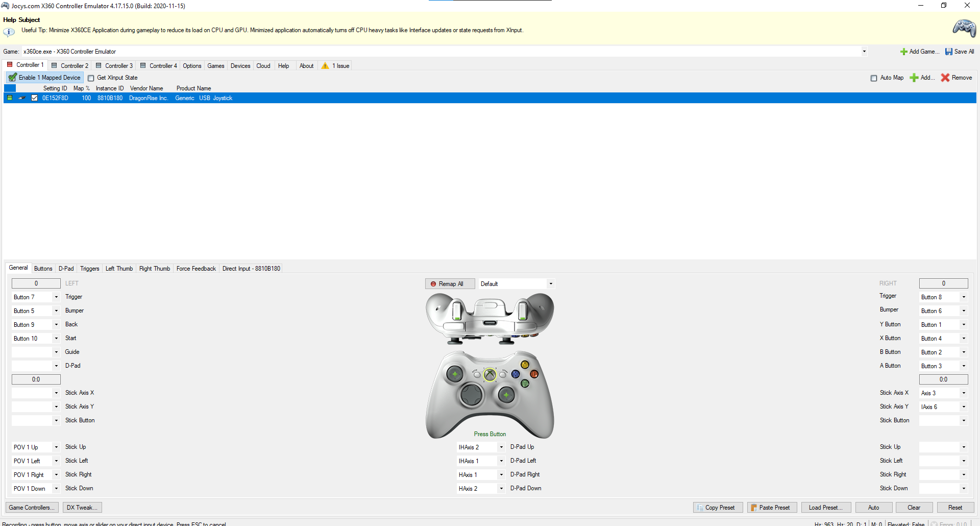Click the Paste Preset clipboard icon
Screen dimensions: 980x526
coord(754,508)
